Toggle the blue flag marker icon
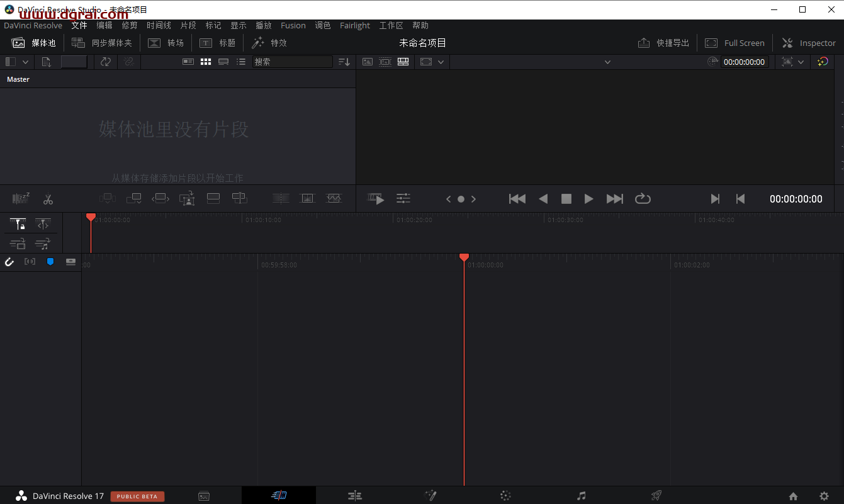 50,262
